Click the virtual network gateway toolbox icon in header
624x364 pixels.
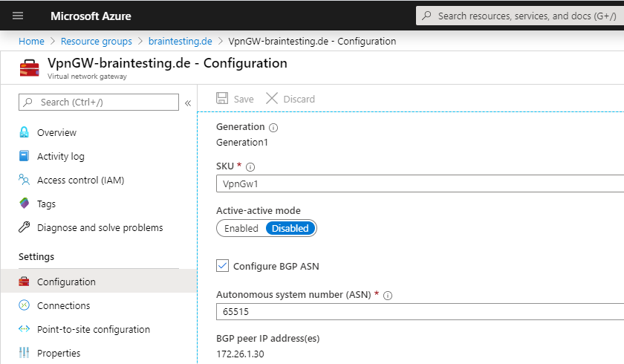30,68
